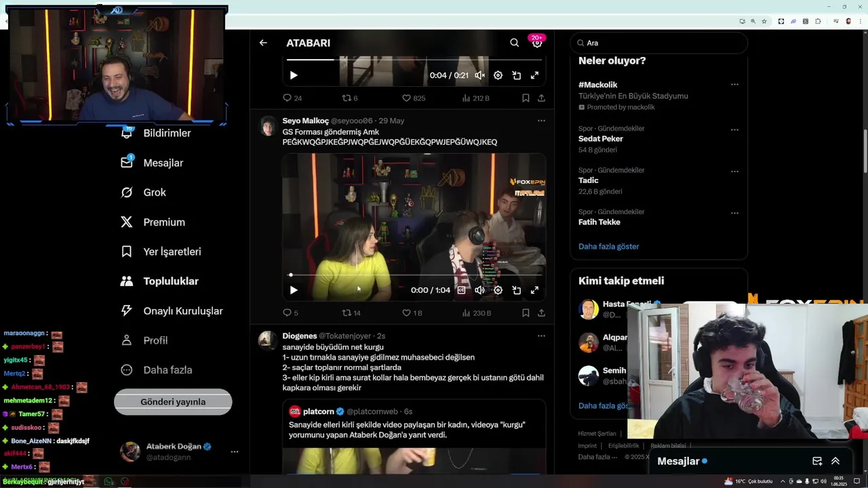Open Bildirimler notifications in the sidebar
868x488 pixels.
[x=155, y=133]
